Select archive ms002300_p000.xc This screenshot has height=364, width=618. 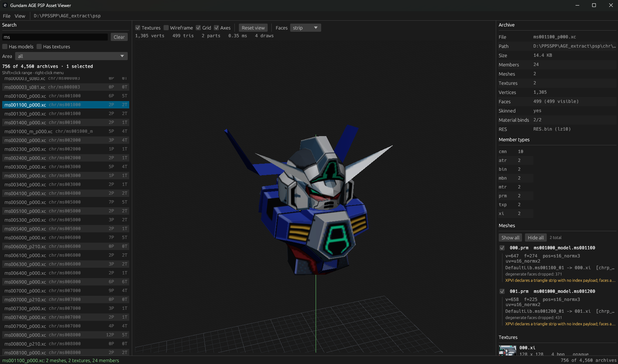pos(66,149)
